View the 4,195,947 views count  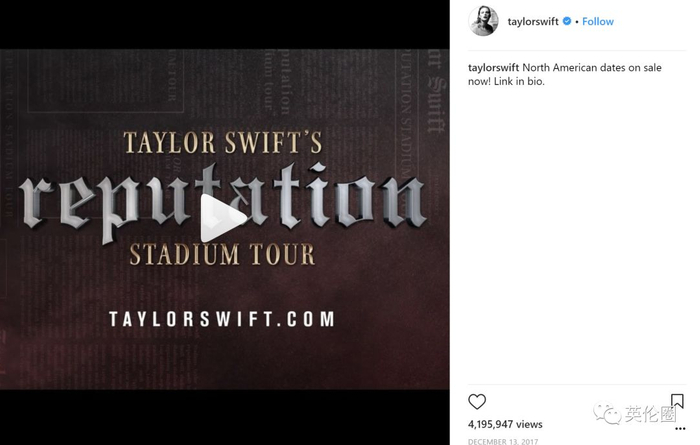(x=505, y=424)
